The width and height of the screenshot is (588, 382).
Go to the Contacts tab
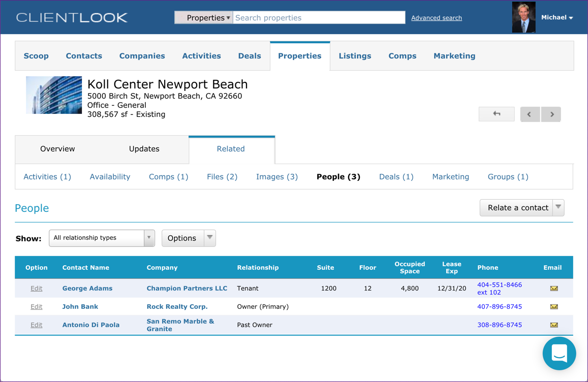pyautogui.click(x=84, y=56)
